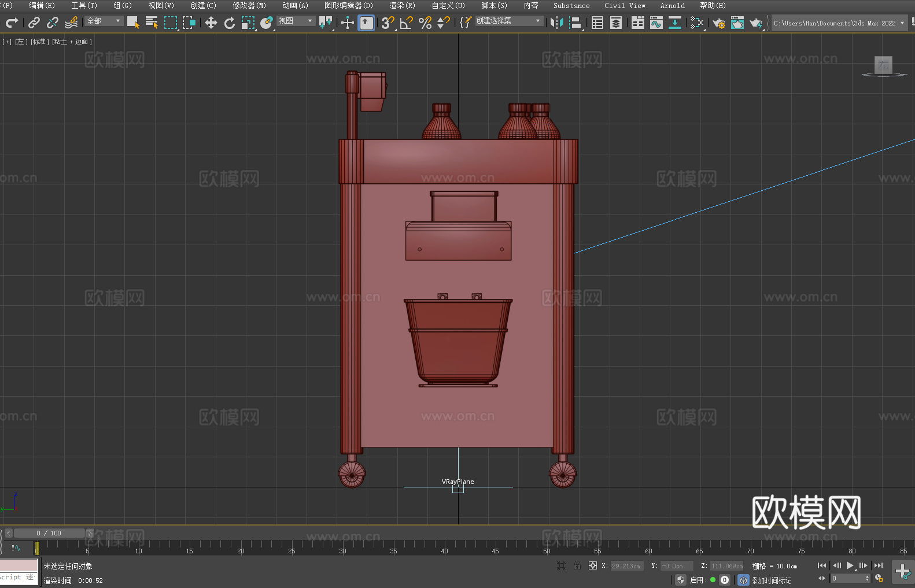Click the ViewCube in viewport
This screenshot has height=588, width=915.
click(883, 65)
